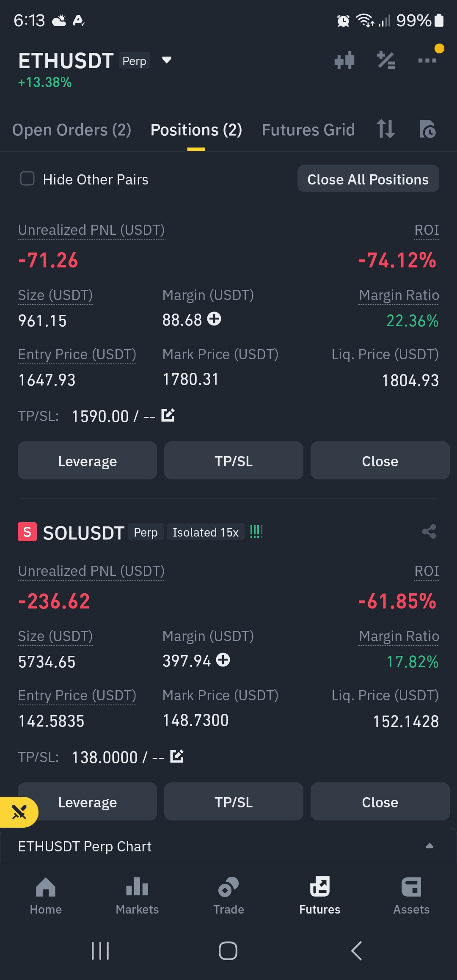Open the Assets tab in bottom navigation
Viewport: 457px width, 980px height.
pos(411,895)
